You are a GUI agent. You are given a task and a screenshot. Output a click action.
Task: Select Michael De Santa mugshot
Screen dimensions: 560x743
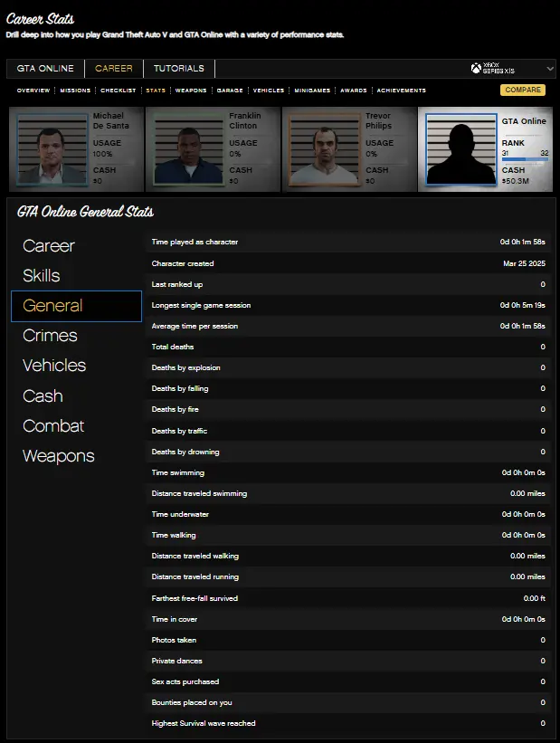click(52, 148)
